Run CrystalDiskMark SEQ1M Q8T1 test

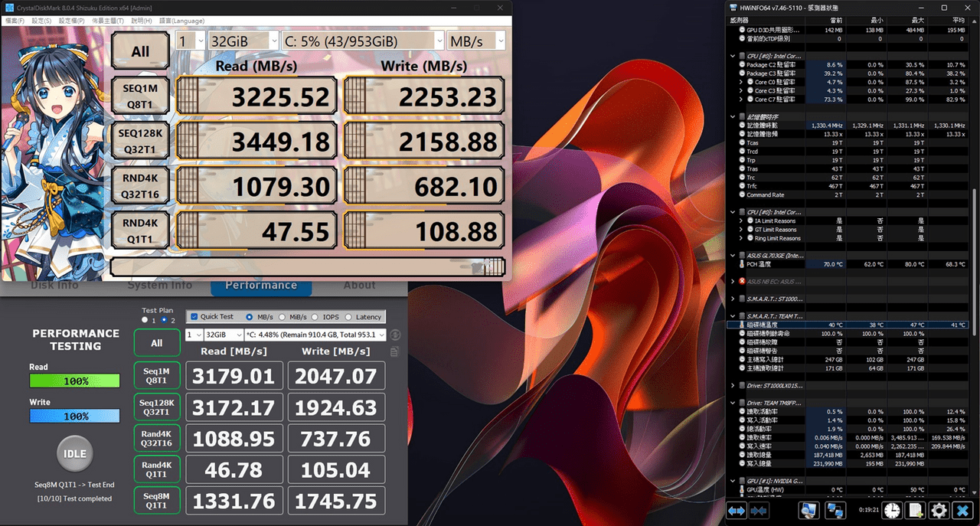point(140,96)
